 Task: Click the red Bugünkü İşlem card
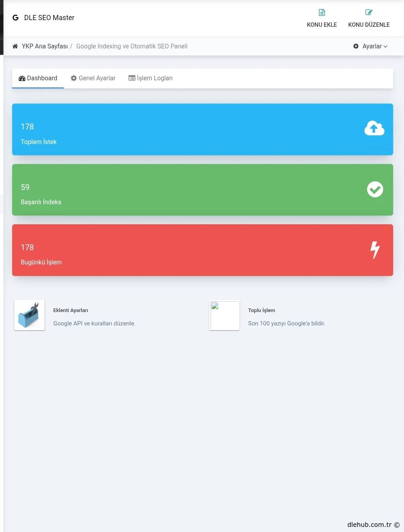[203, 250]
